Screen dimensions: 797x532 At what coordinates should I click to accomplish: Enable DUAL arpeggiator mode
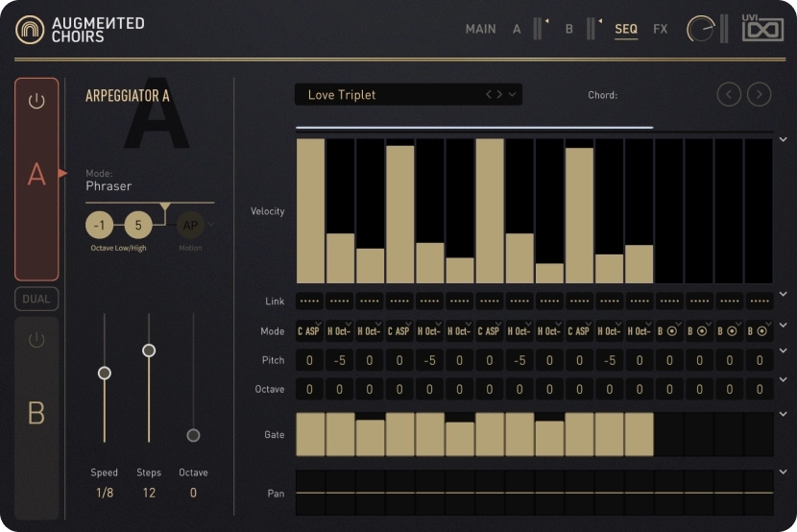pos(36,299)
